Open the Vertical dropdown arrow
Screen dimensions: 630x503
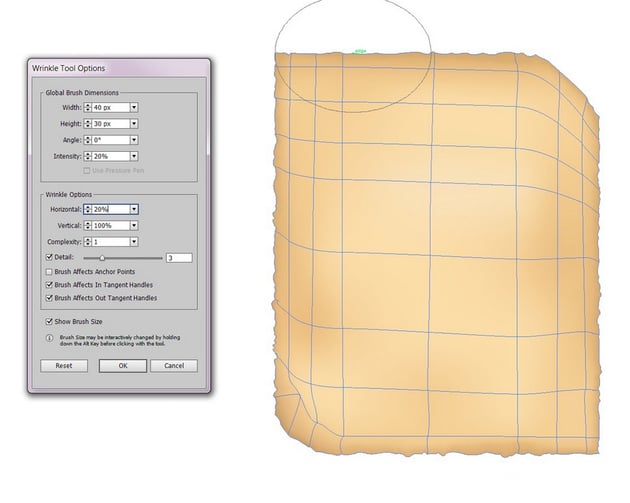tap(134, 225)
